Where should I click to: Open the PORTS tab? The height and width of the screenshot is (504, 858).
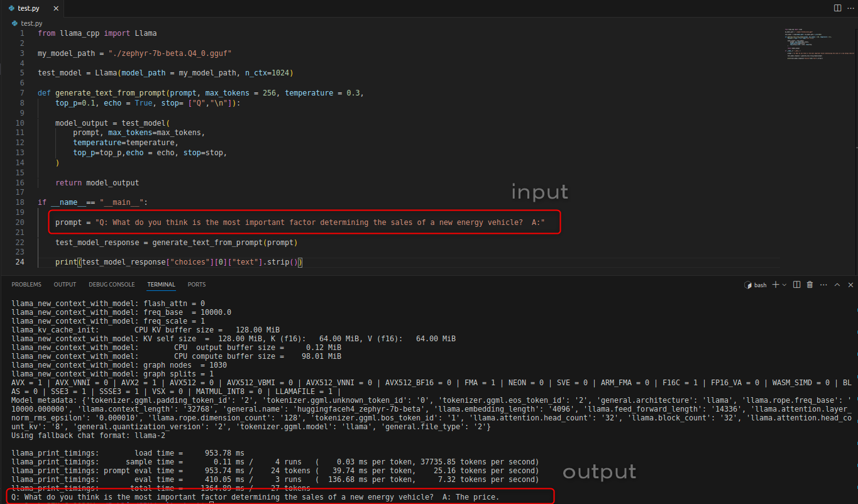[x=197, y=285]
